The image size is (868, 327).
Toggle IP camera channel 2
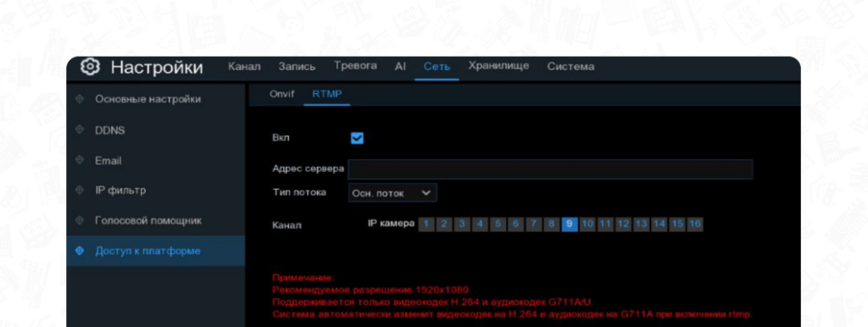[444, 224]
